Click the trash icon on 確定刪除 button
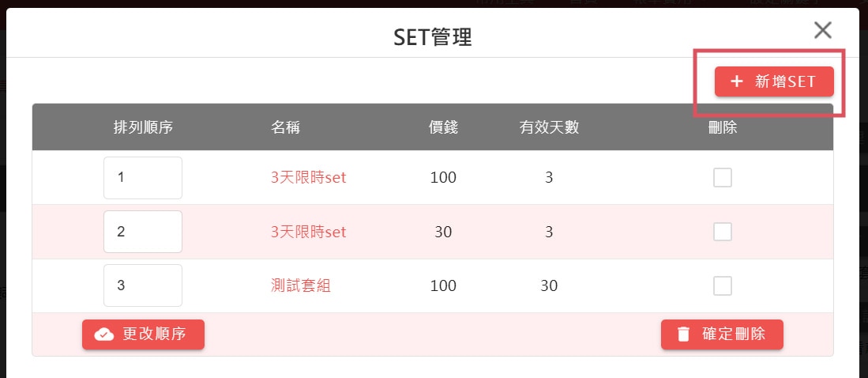 point(684,335)
